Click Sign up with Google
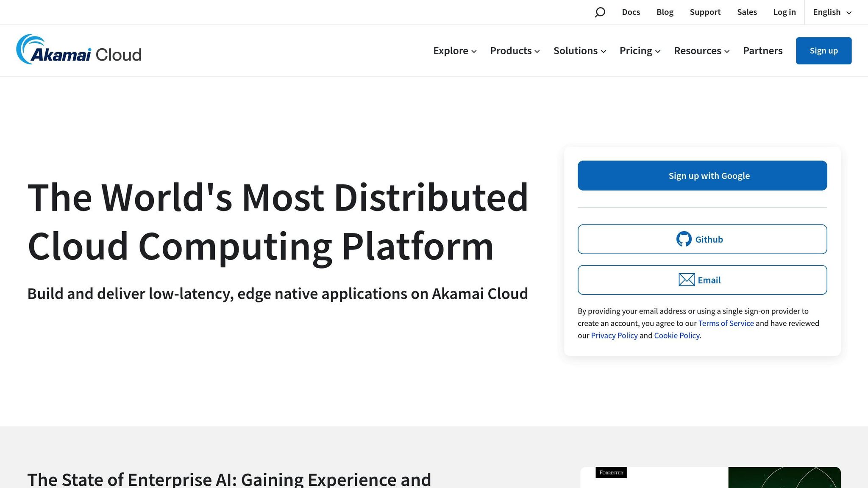868x488 pixels. click(702, 175)
